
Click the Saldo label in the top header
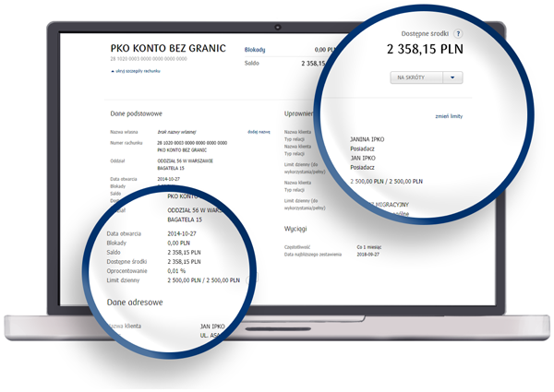[252, 63]
